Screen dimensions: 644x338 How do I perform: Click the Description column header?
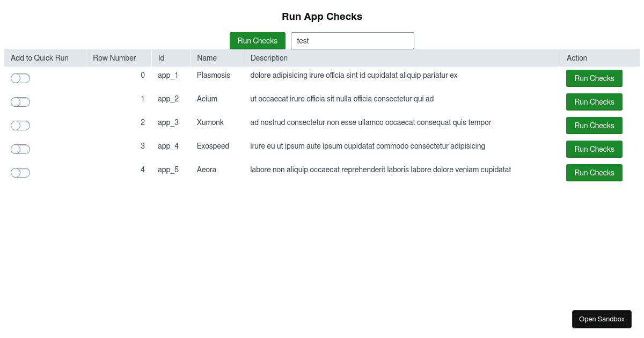269,58
